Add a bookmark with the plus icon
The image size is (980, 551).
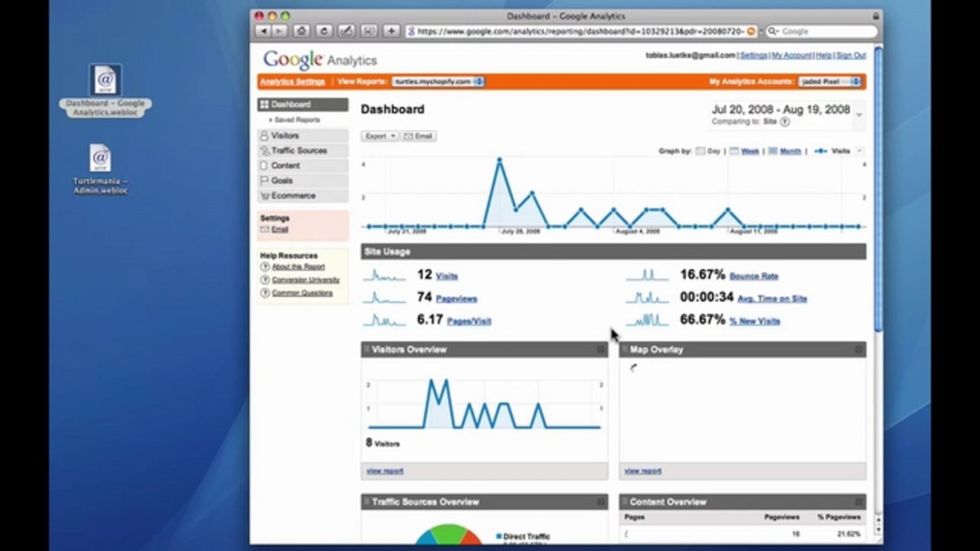[x=391, y=31]
